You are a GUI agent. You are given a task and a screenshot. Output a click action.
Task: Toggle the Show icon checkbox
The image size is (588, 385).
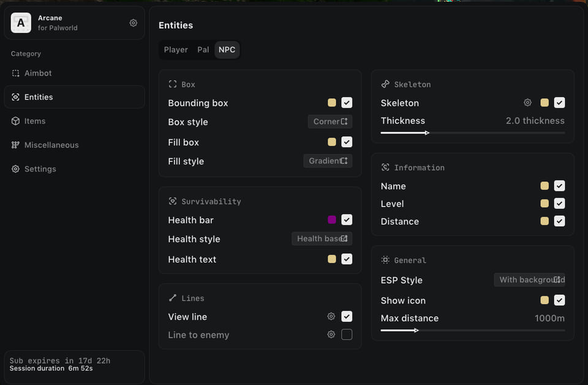click(559, 300)
